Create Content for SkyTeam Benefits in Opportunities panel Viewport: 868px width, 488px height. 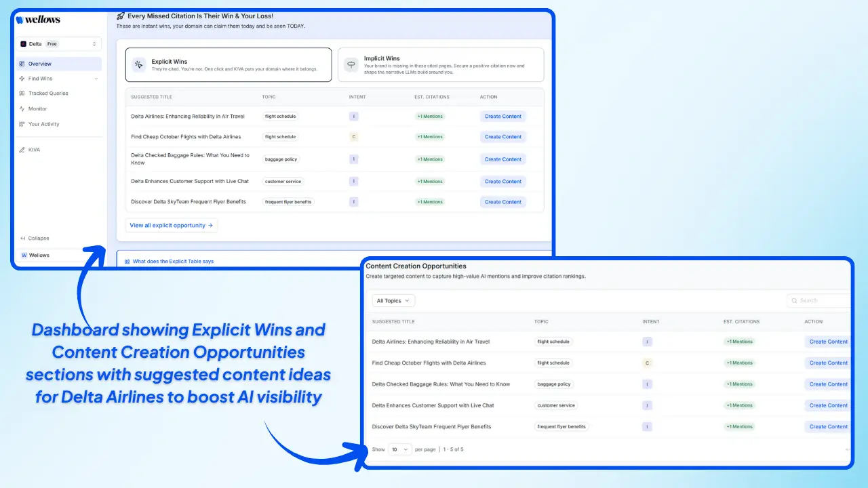828,427
